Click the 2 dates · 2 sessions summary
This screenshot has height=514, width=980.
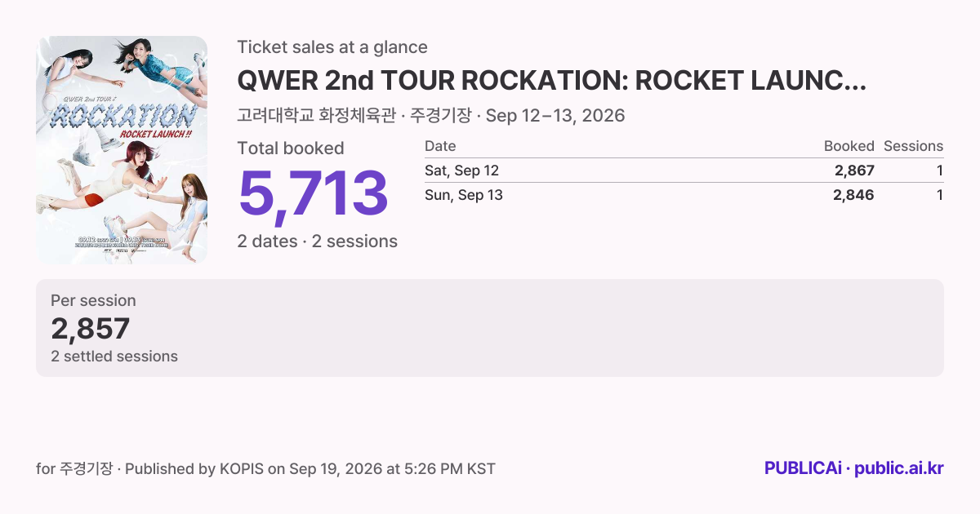point(318,241)
